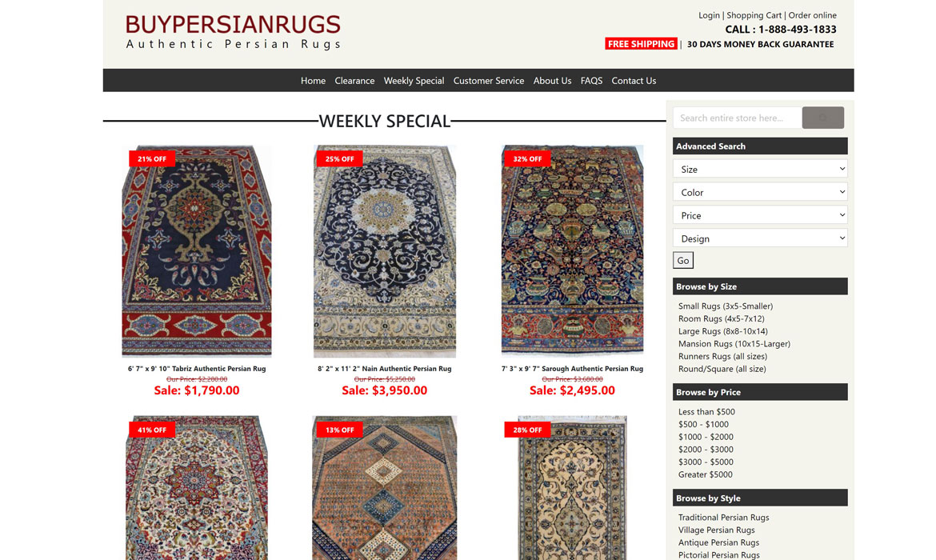Select Customer Service from the navigation bar

tap(488, 81)
